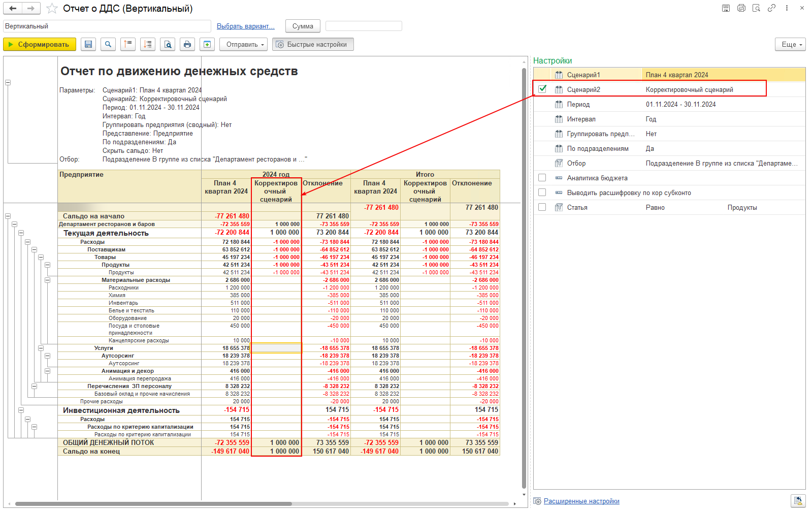Image resolution: width=812 pixels, height=512 pixels.
Task: Select the Сценарий1 value План 4 квартал 2024
Action: click(x=677, y=75)
